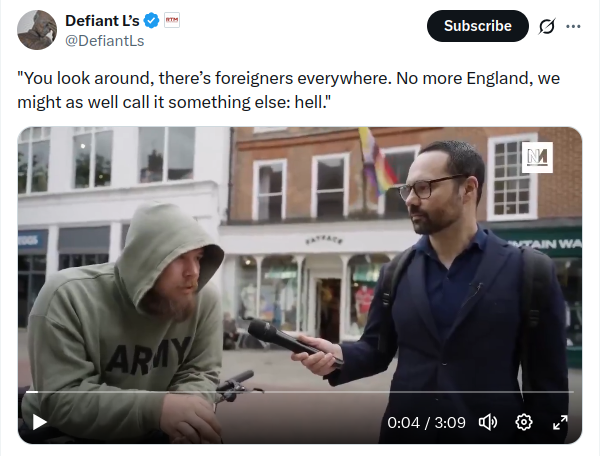Subscribe to Defiant L's account
The width and height of the screenshot is (602, 456).
pos(478,26)
